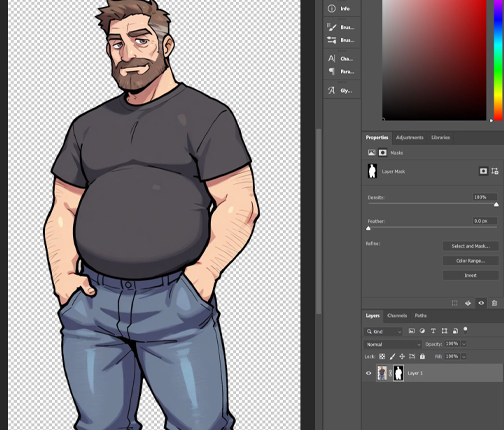Open the Normal blend mode dropdown
This screenshot has height=430, width=504.
click(393, 344)
